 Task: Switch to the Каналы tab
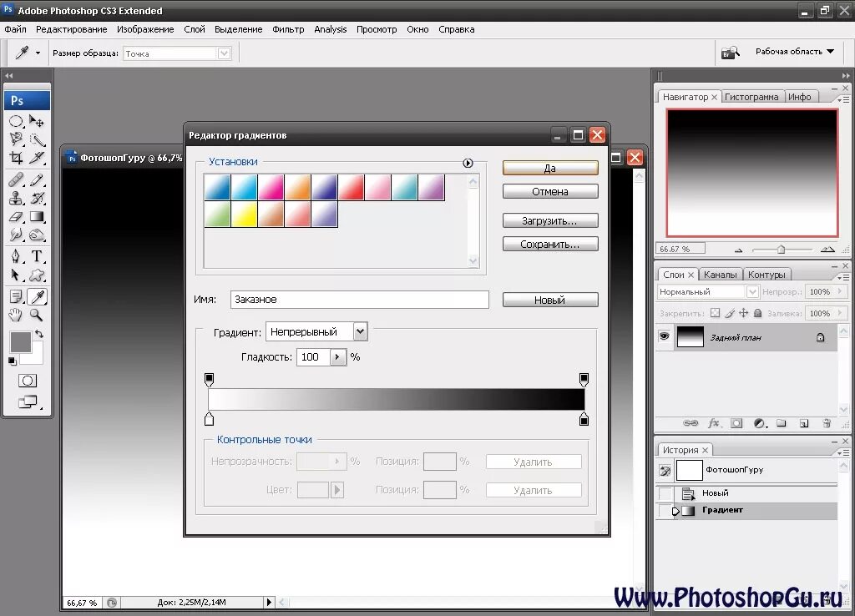tap(720, 275)
